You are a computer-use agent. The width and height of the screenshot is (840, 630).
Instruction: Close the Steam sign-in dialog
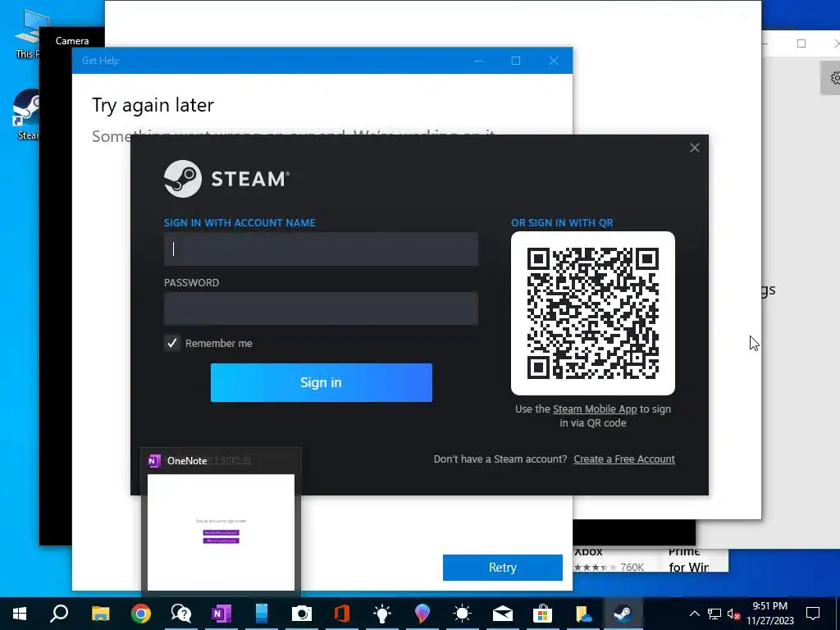coord(694,148)
